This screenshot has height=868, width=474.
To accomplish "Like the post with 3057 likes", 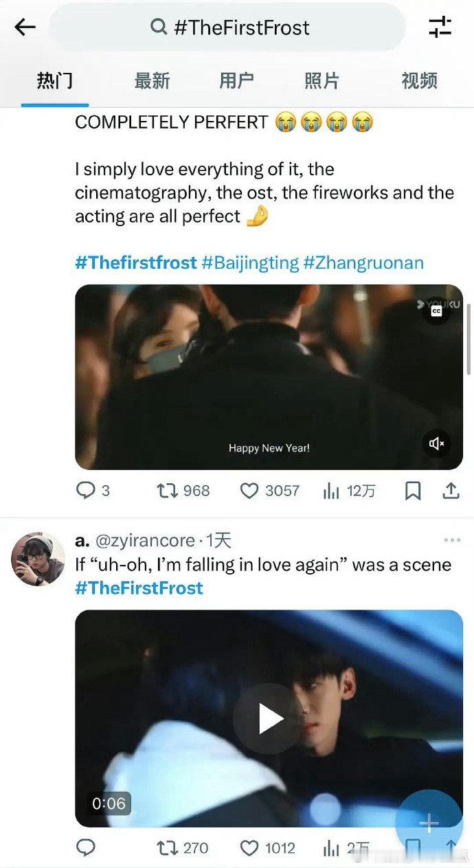I will pos(249,490).
